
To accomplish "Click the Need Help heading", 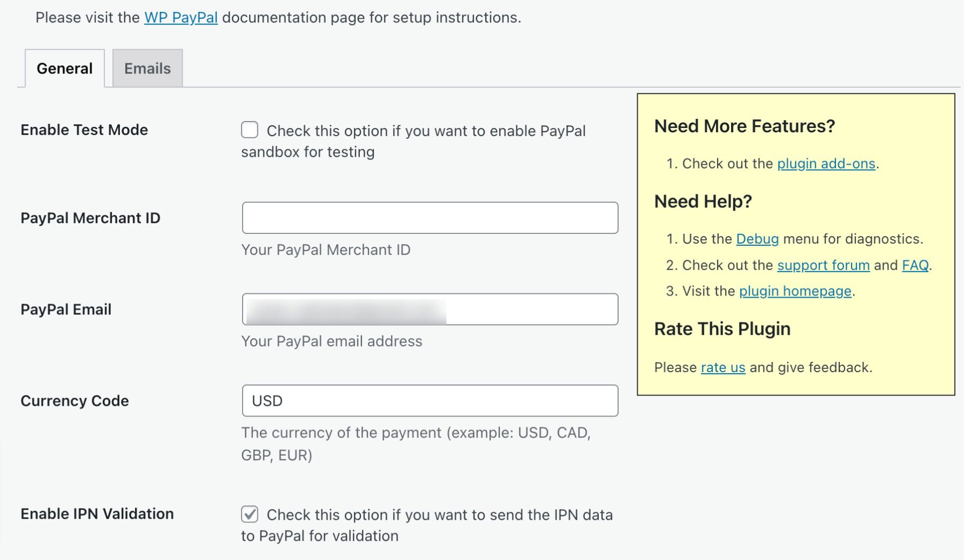I will 702,202.
